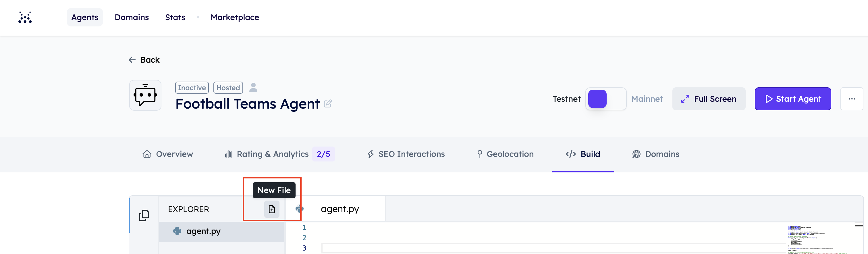Click the Agentverse dotted logo icon
The image size is (868, 254).
tap(25, 17)
